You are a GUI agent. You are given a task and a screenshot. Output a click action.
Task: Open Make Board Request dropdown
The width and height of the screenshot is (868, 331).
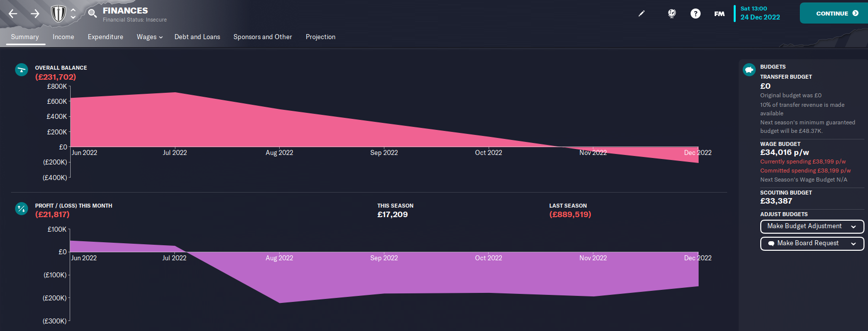tap(812, 243)
